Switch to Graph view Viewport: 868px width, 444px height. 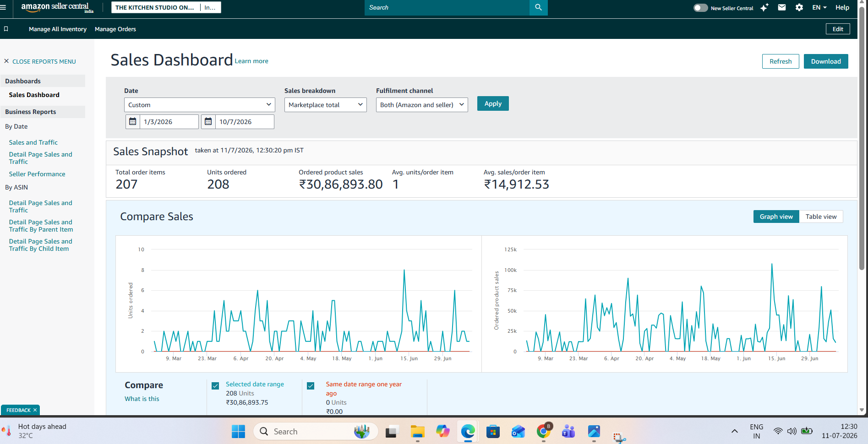[x=776, y=217]
